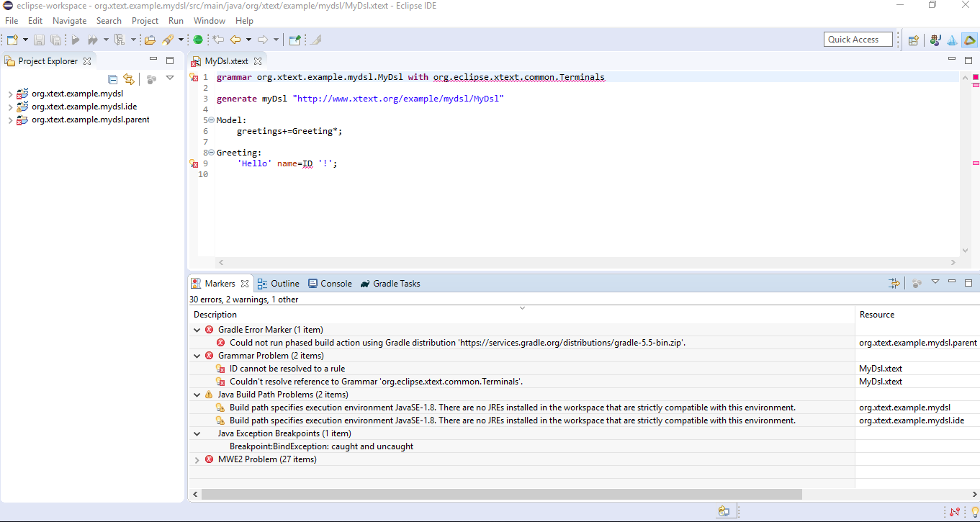Select 'ID cannot be resolved to a rule' marker
980x522 pixels.
[287, 369]
